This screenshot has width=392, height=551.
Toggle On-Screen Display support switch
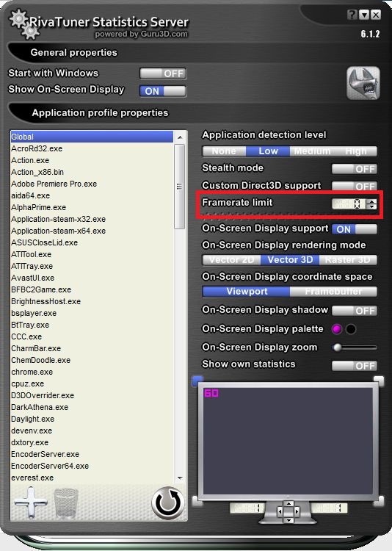[x=355, y=229]
